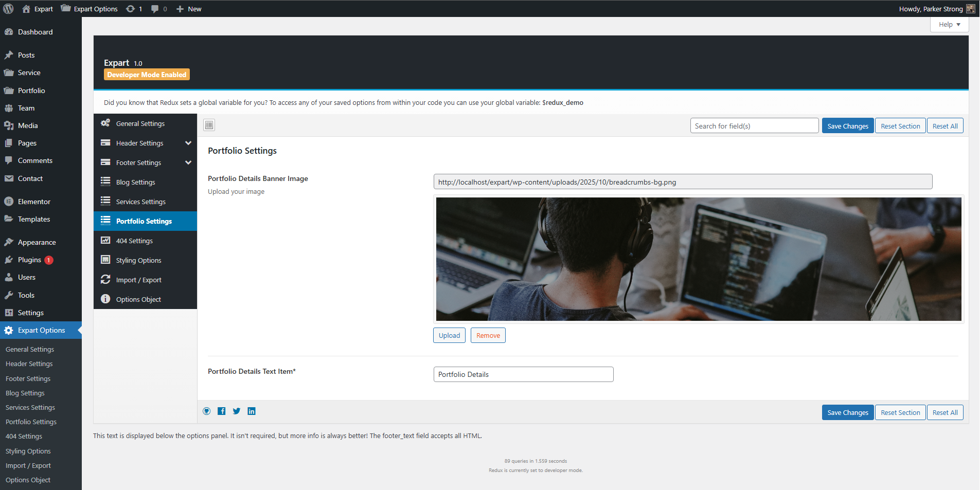Switch to Styling Options section
This screenshot has height=490, width=980.
[138, 260]
